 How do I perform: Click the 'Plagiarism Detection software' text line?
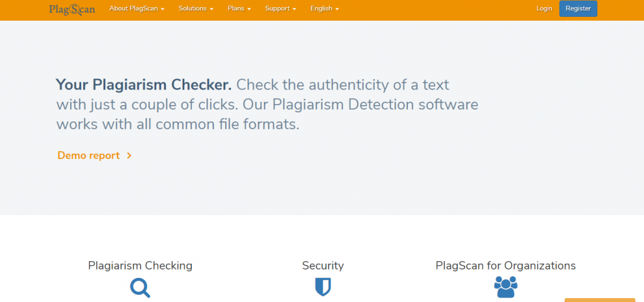[375, 105]
